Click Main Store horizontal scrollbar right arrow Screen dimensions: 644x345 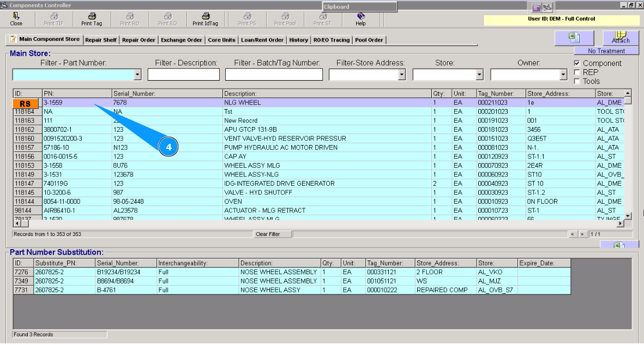pyautogui.click(x=620, y=223)
